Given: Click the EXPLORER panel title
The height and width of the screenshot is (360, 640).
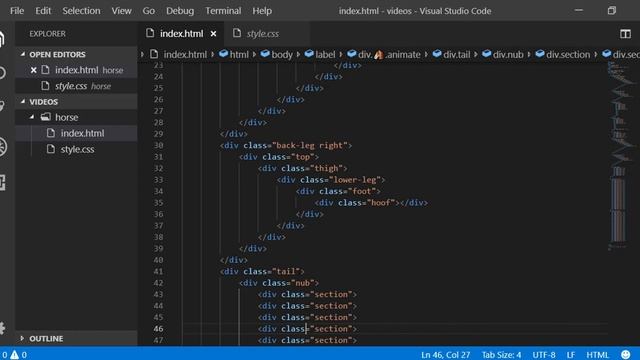Looking at the screenshot, I should 47,33.
